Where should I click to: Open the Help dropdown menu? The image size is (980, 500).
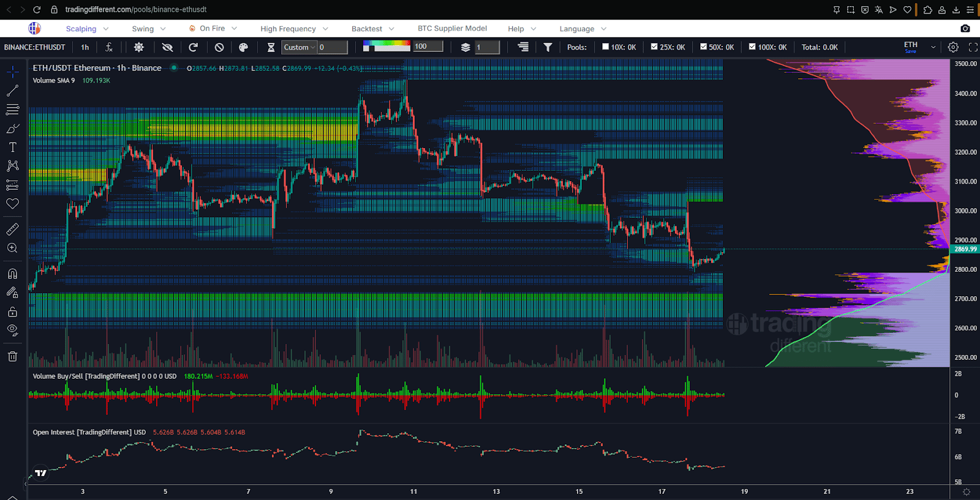(522, 29)
